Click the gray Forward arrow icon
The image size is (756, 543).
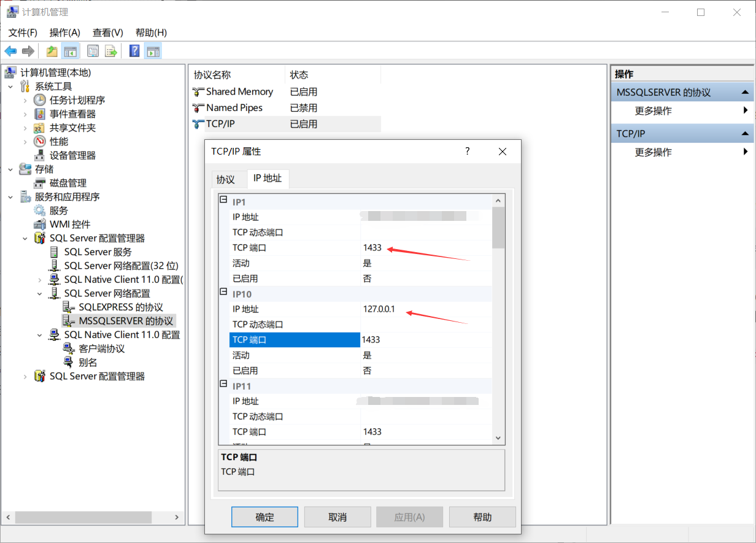click(x=28, y=51)
